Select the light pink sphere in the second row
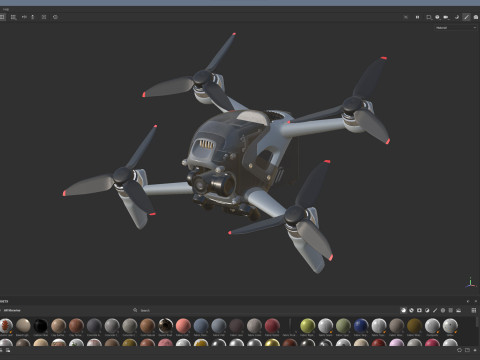This screenshot has height=360, width=480. click(x=396, y=343)
